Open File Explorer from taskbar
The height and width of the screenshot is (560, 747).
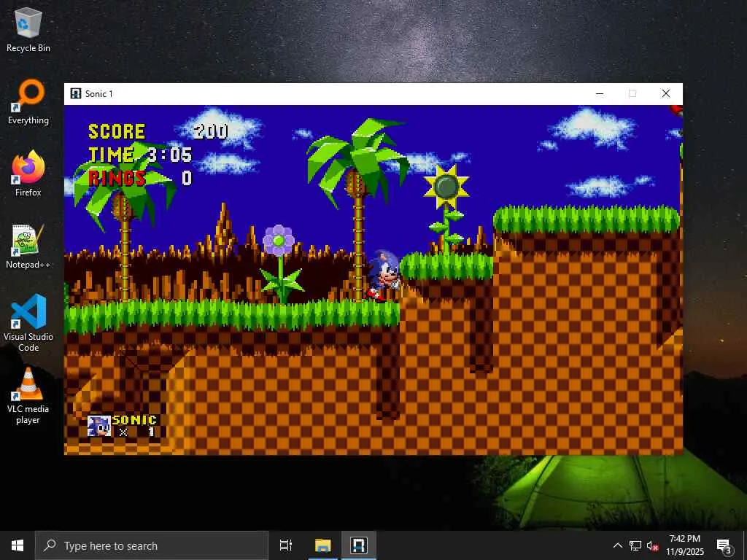click(x=322, y=545)
